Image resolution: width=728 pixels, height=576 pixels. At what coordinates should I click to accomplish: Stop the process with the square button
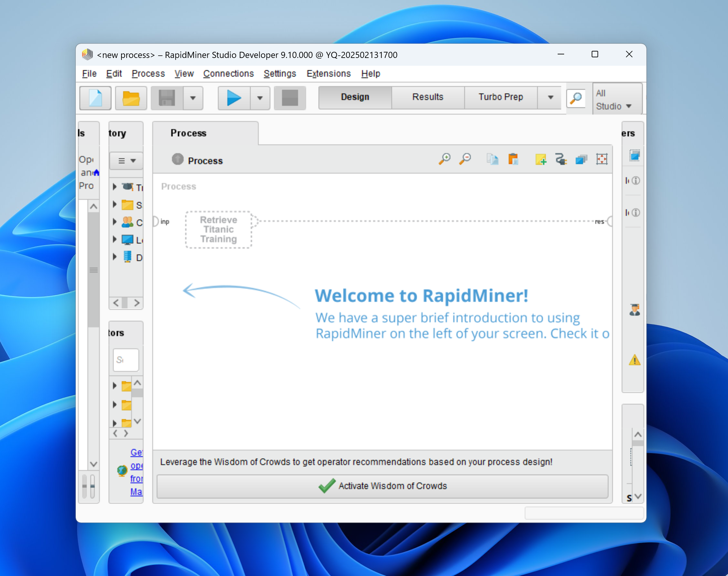pos(290,98)
